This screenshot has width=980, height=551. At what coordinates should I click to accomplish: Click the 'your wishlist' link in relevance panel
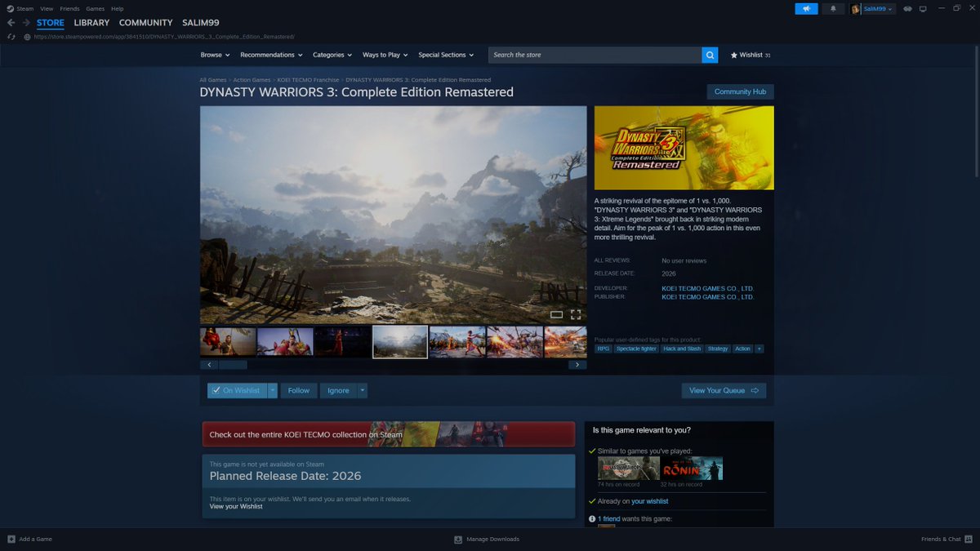click(x=650, y=501)
